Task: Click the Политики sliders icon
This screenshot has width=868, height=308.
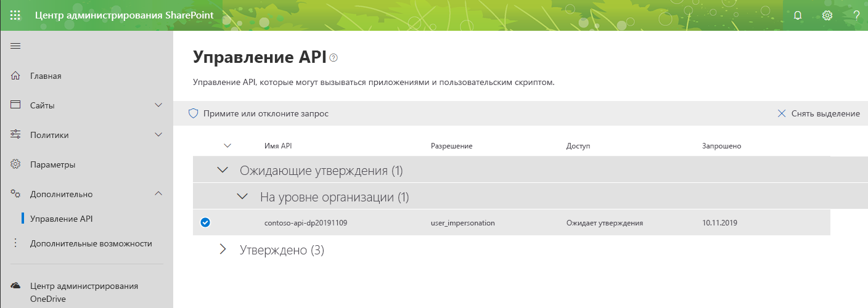Action: coord(16,135)
